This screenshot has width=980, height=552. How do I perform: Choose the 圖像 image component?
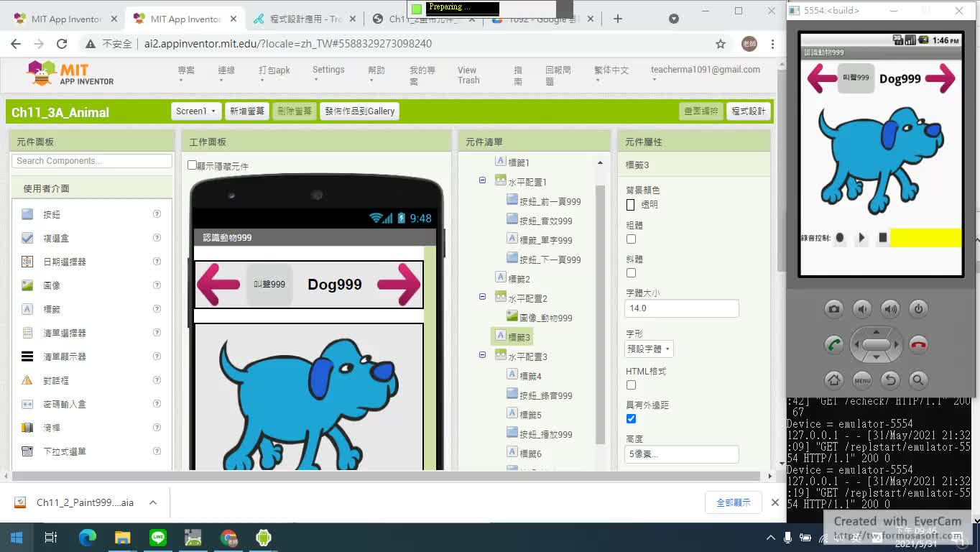point(52,285)
